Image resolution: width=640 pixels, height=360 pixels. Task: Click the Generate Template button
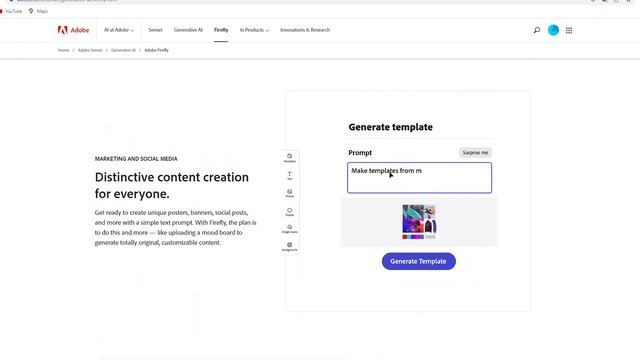[x=419, y=261]
